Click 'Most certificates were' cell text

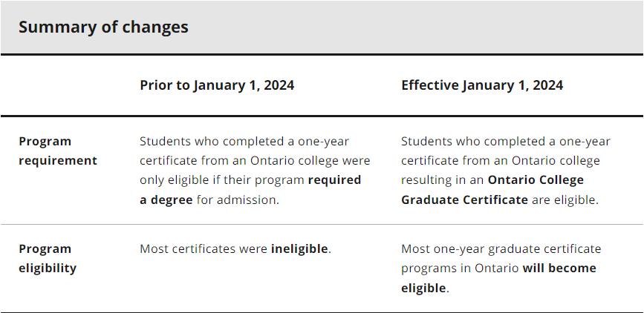pyautogui.click(x=204, y=249)
